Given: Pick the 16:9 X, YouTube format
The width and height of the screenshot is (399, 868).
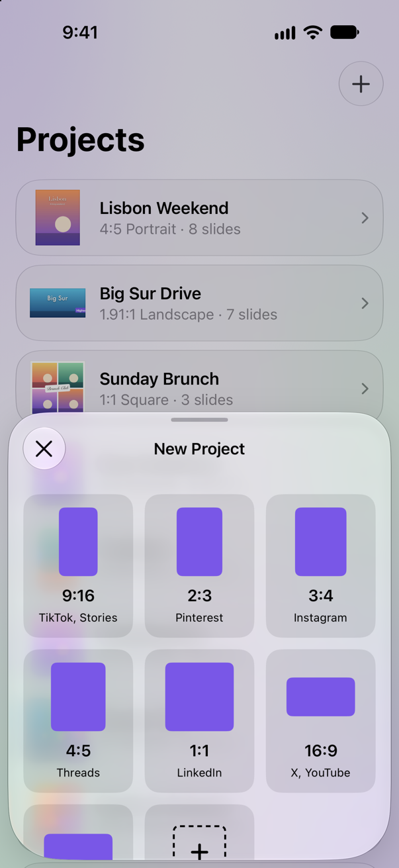Looking at the screenshot, I should pyautogui.click(x=320, y=721).
